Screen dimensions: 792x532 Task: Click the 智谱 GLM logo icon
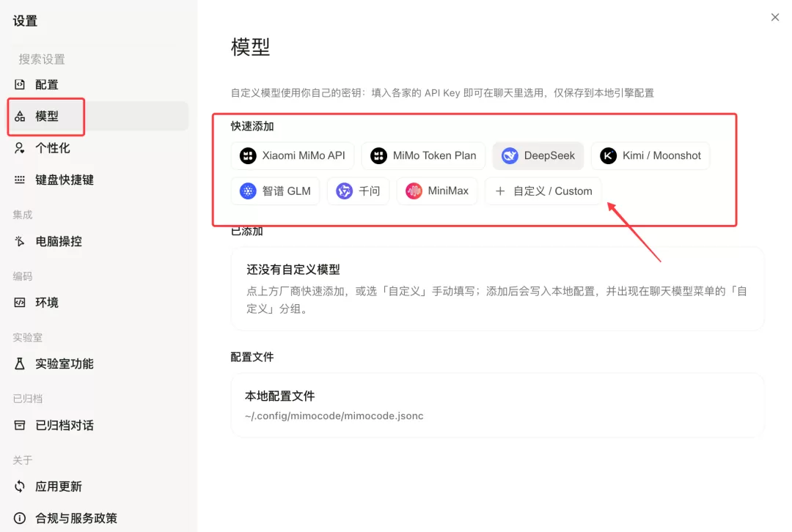coord(248,191)
